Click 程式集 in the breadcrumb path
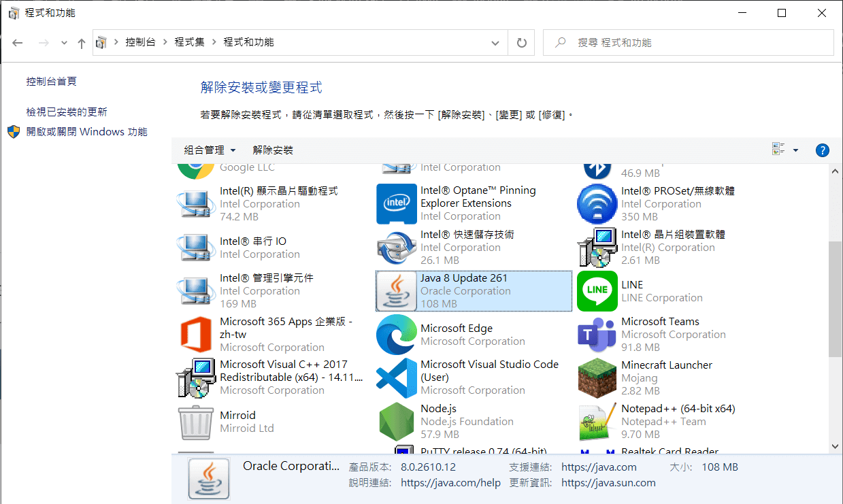Viewport: 843px width, 504px height. point(189,42)
